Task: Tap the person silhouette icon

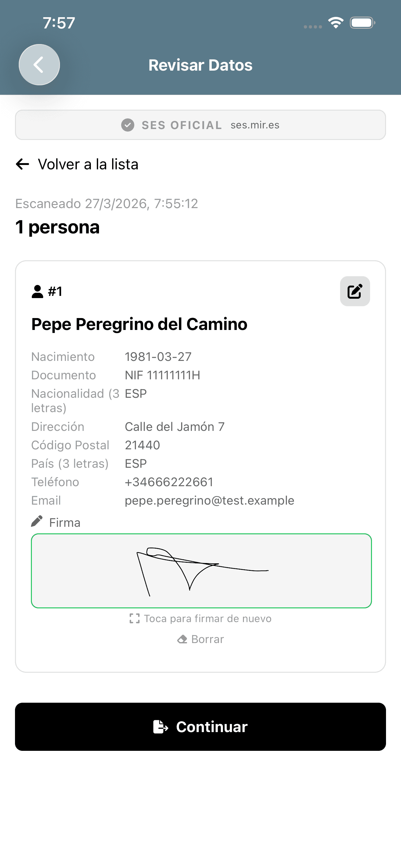Action: [x=37, y=292]
